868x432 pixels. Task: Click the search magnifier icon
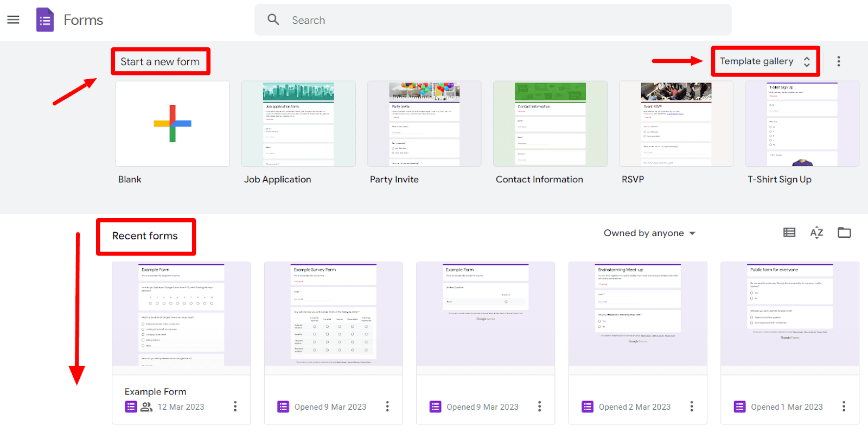tap(273, 20)
